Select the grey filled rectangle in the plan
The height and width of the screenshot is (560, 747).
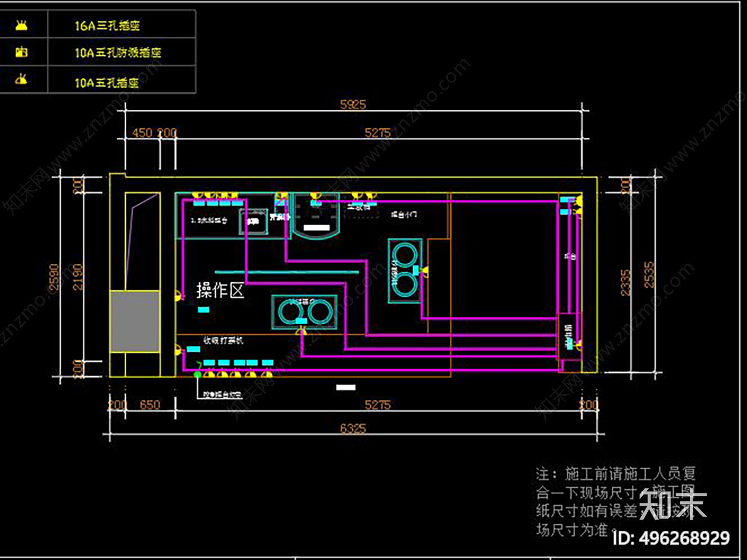coord(135,321)
